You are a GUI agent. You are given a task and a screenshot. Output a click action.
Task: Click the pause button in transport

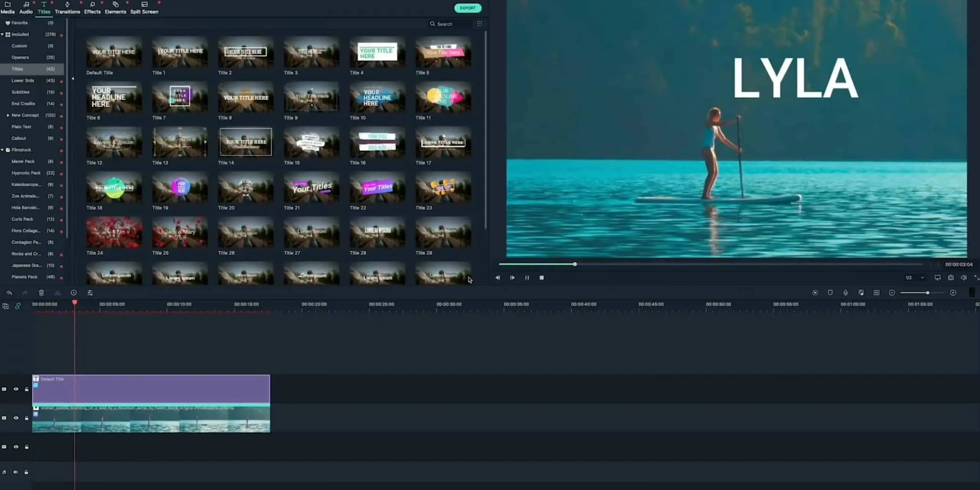click(x=527, y=278)
